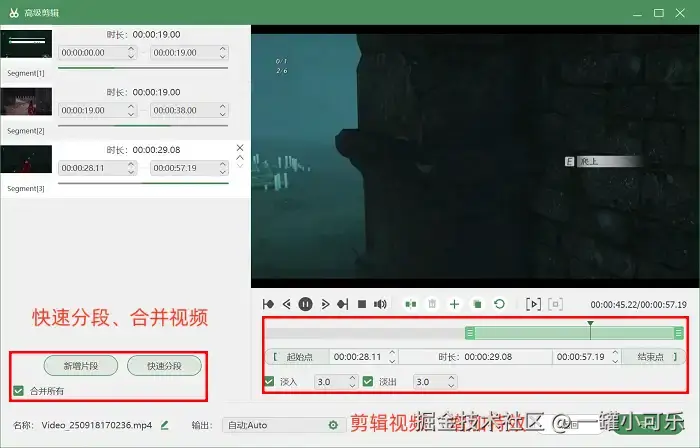Screen dimensions: 700x448
Task: Click the bracketed stop segment icon
Action: point(555,304)
